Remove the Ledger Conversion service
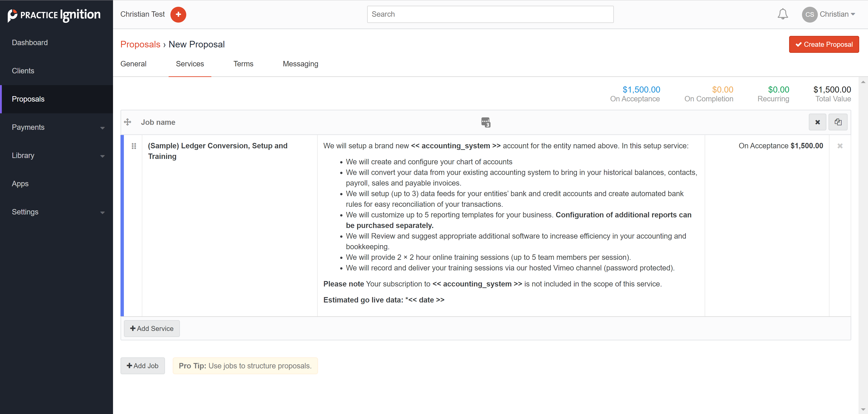868x414 pixels. 840,146
